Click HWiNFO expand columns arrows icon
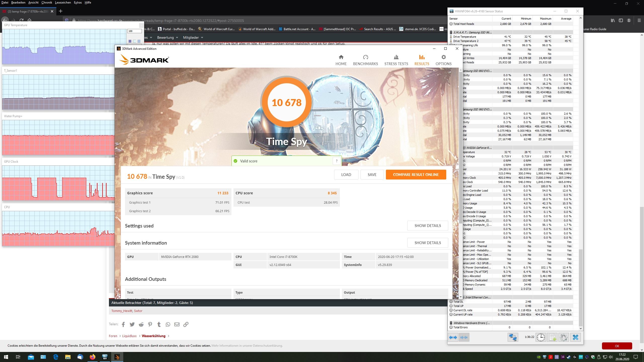This screenshot has width=644, height=362. click(453, 337)
